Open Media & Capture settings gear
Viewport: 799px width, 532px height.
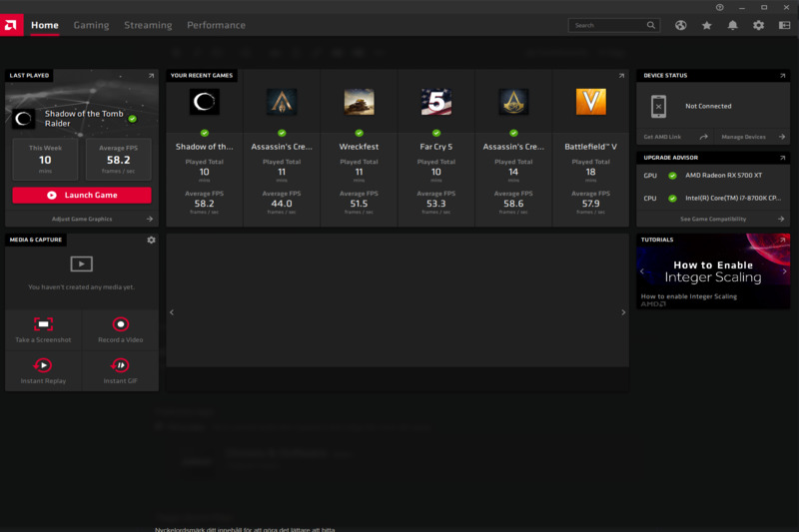click(x=152, y=240)
